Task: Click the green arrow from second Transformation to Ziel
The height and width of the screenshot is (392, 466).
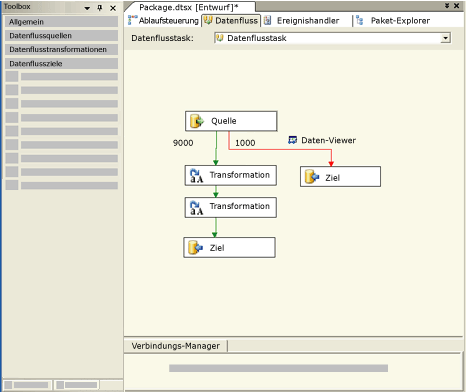Action: (x=215, y=227)
